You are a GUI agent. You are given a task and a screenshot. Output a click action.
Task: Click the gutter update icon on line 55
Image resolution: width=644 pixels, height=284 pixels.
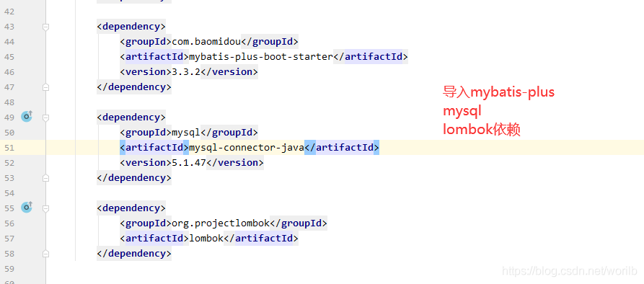click(x=27, y=208)
